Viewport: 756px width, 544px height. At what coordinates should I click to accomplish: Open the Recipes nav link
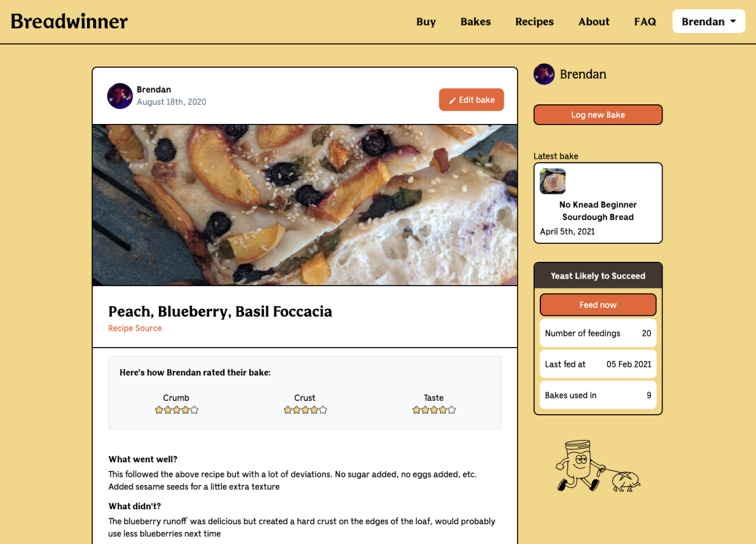coord(535,21)
